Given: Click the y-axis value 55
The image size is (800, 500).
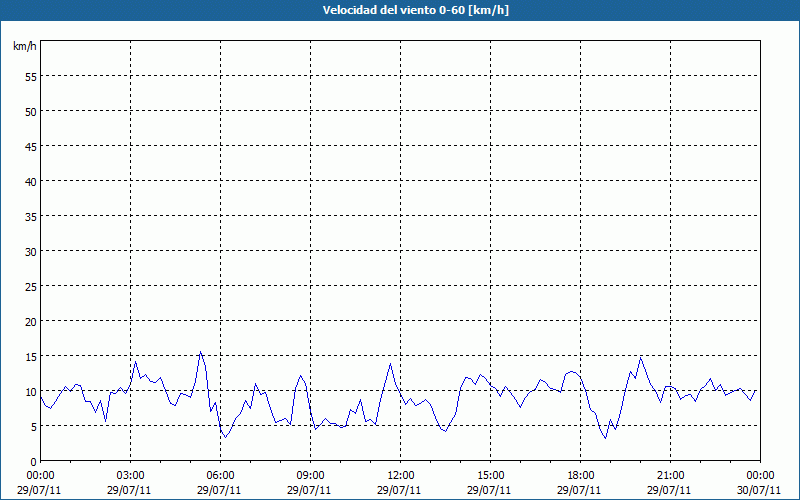Looking at the screenshot, I should (x=31, y=77).
